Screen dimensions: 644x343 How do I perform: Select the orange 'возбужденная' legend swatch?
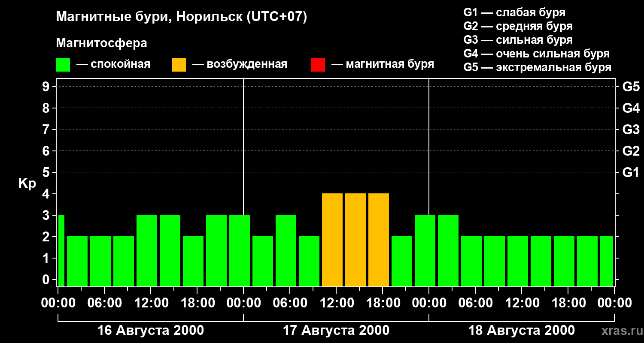click(x=179, y=65)
